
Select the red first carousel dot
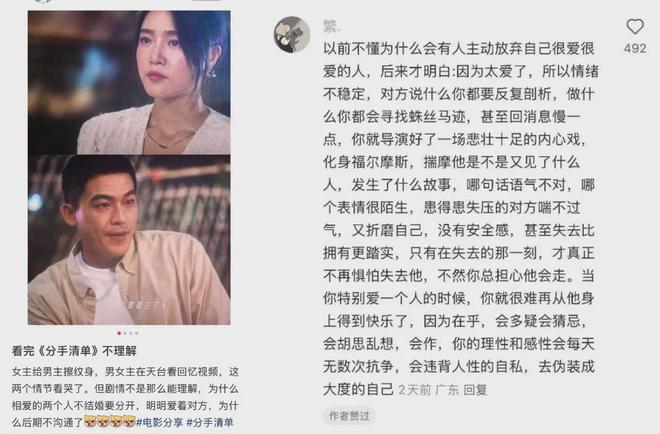[x=119, y=333]
